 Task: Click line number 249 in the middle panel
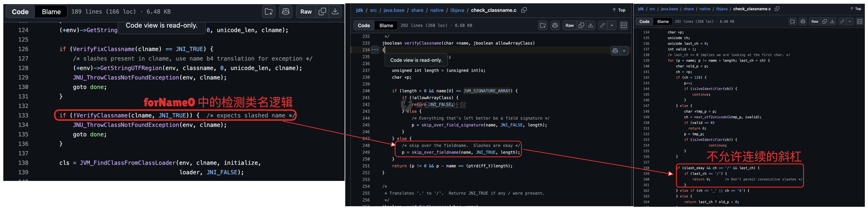pyautogui.click(x=366, y=152)
